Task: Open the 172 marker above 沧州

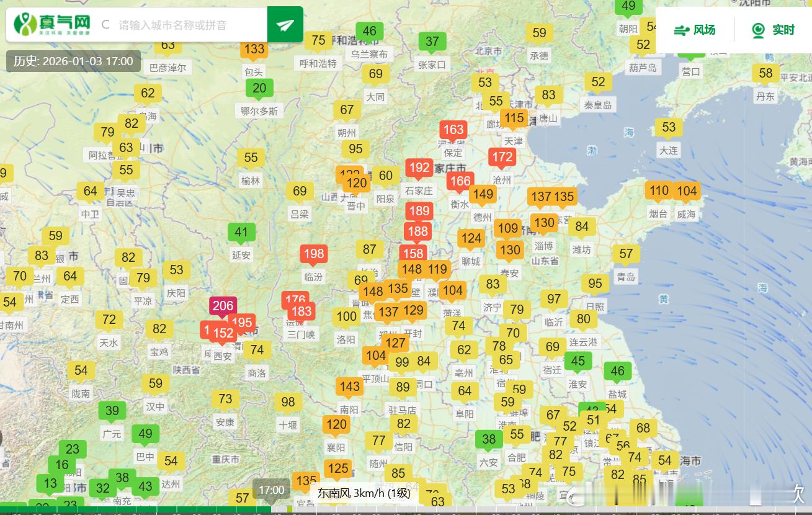Action: point(502,158)
